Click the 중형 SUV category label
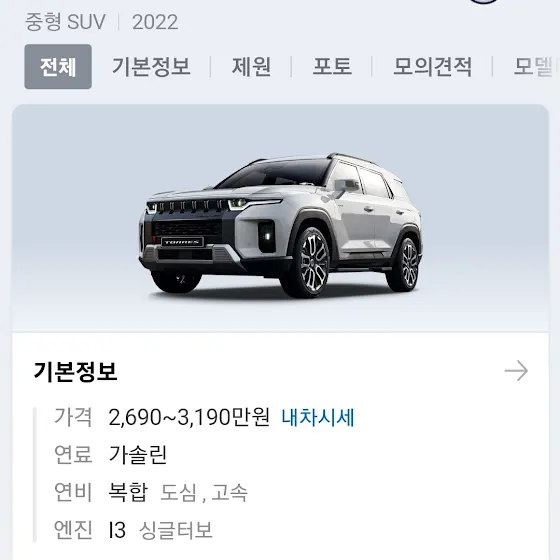This screenshot has width=560, height=560. [65, 22]
